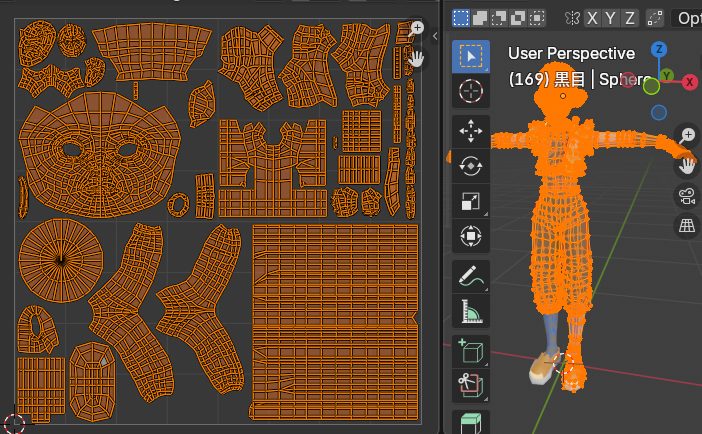Viewport: 702px width, 434px height.
Task: Click the extend selection mode button
Action: pyautogui.click(x=478, y=18)
